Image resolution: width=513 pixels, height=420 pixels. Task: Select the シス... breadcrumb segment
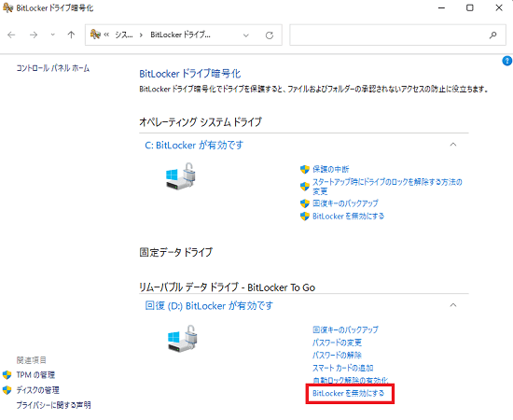coord(124,35)
